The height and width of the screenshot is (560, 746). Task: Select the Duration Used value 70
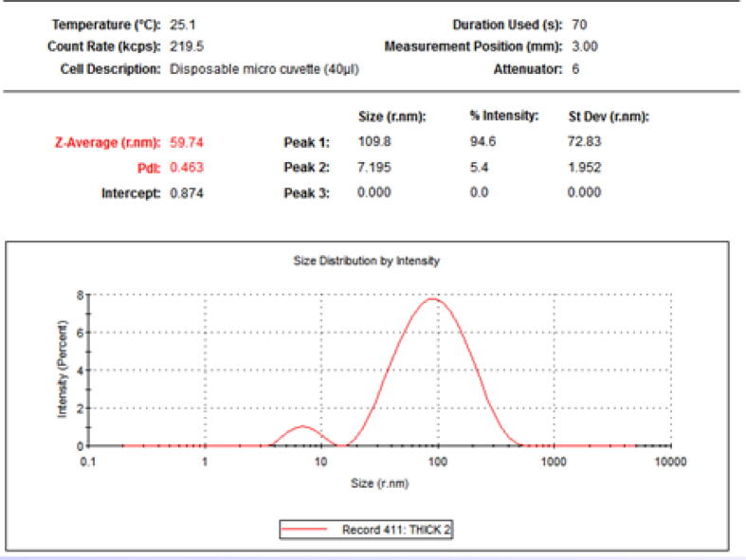pyautogui.click(x=580, y=24)
